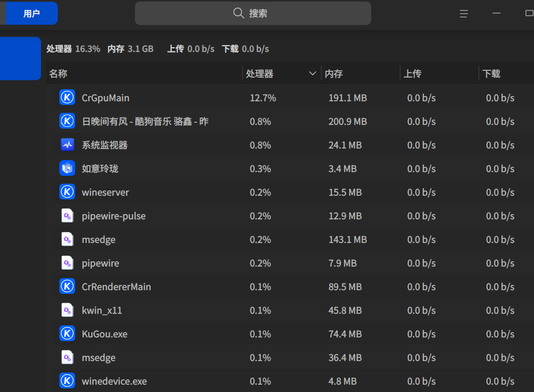Click the CrRendererMain icon

(x=67, y=287)
